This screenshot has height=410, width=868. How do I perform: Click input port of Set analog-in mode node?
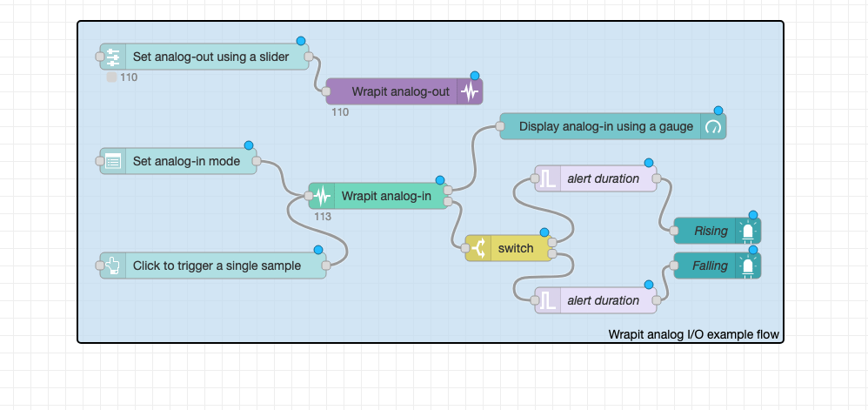coord(100,161)
